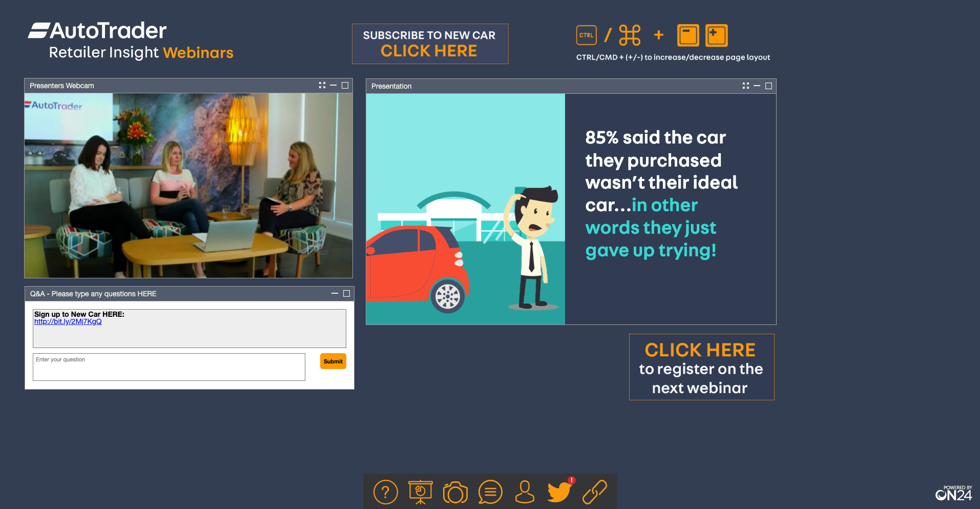This screenshot has width=980, height=509.
Task: Maximize the Presenters Webcam panel
Action: [x=345, y=85]
